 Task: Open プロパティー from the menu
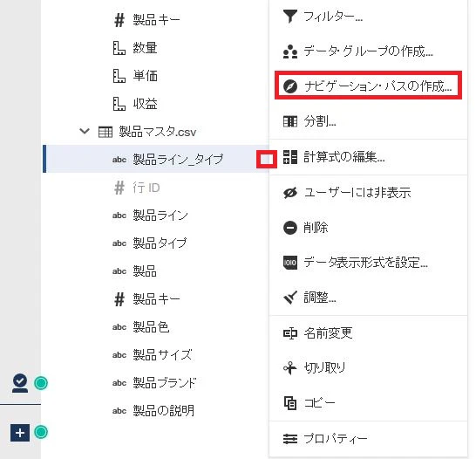pos(368,439)
